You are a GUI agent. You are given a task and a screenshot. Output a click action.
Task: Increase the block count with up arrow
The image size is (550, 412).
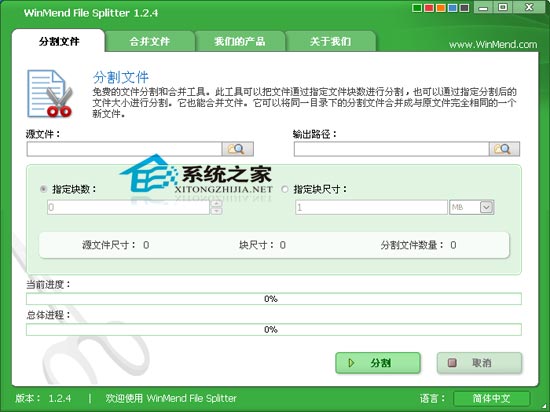[x=216, y=204]
